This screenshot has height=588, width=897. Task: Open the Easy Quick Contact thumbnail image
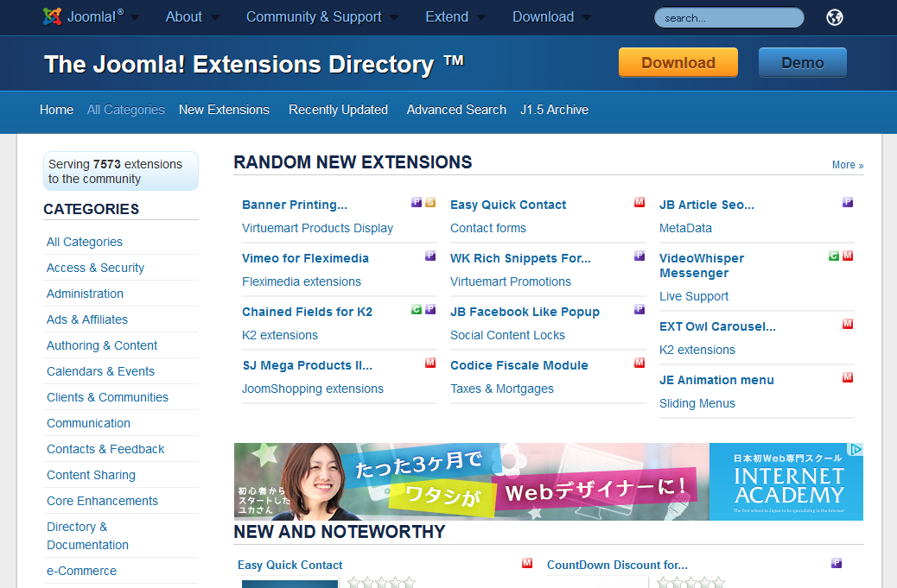(x=290, y=584)
